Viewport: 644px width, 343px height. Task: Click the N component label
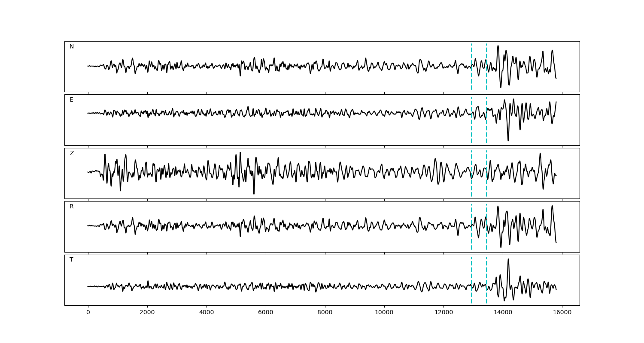(x=72, y=47)
